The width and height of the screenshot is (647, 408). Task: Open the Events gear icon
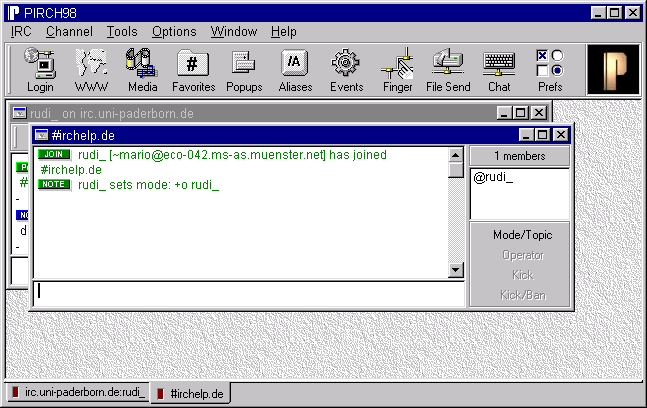346,70
